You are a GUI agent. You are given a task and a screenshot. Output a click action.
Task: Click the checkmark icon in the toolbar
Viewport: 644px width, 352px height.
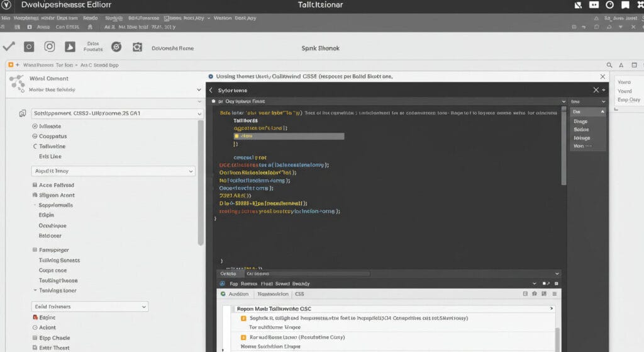(x=9, y=47)
